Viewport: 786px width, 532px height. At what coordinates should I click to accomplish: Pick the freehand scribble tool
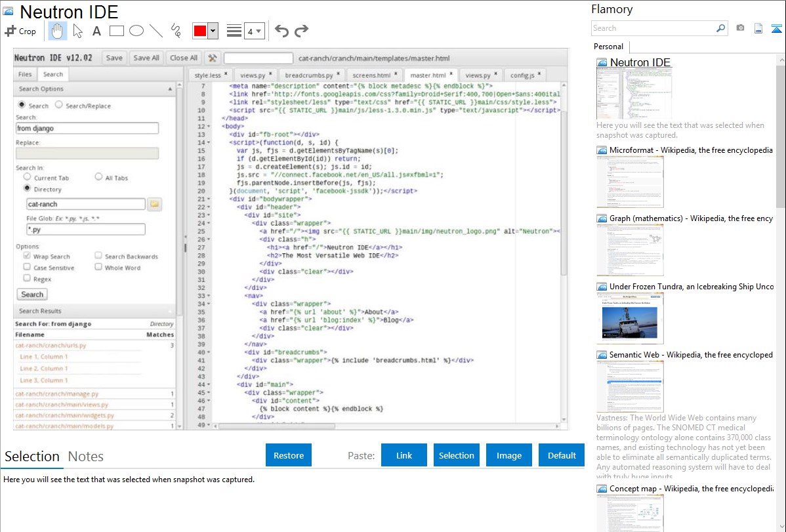point(176,31)
